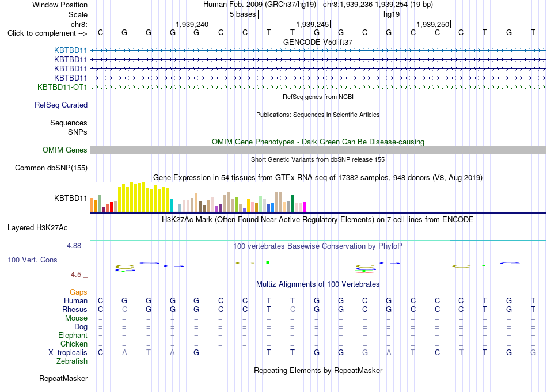The height and width of the screenshot is (392, 547).
Task: Click the first C base in the sequence ruler
Action: click(x=100, y=33)
